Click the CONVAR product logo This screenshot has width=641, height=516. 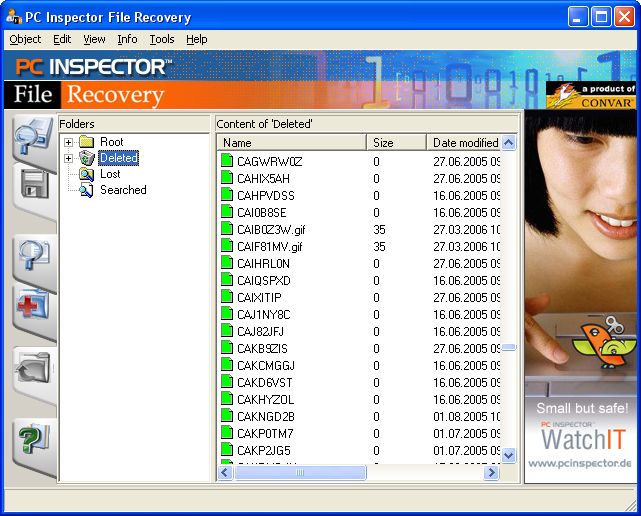point(592,95)
